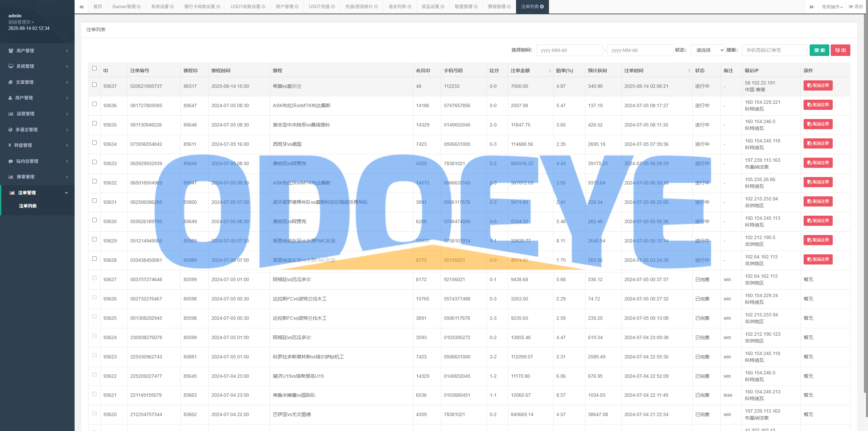Click the 系统管理 monitor icon in sidebar

tap(11, 66)
